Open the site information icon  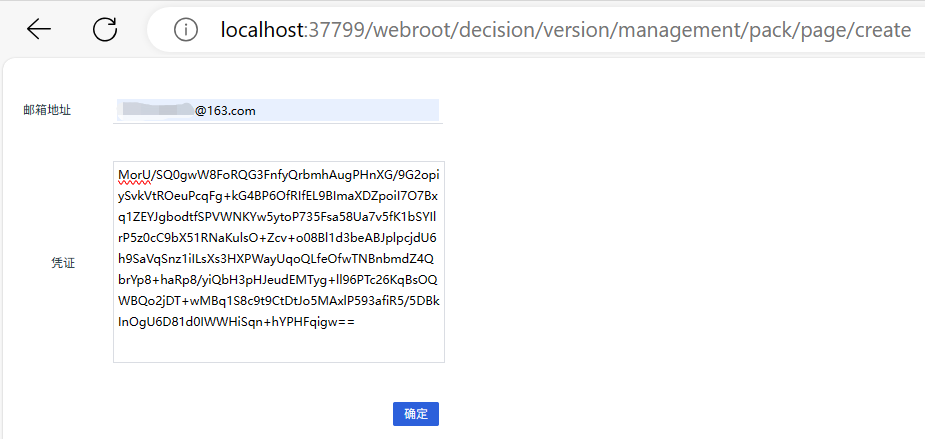[x=185, y=30]
